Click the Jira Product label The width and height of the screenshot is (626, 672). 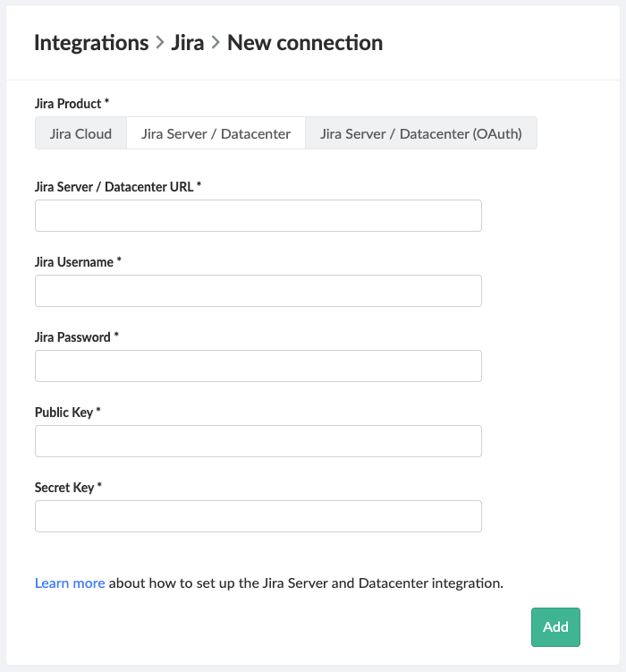[x=72, y=104]
